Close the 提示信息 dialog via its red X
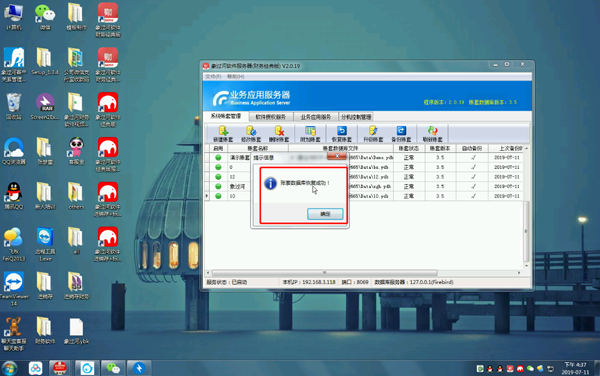This screenshot has width=600, height=376. point(337,156)
